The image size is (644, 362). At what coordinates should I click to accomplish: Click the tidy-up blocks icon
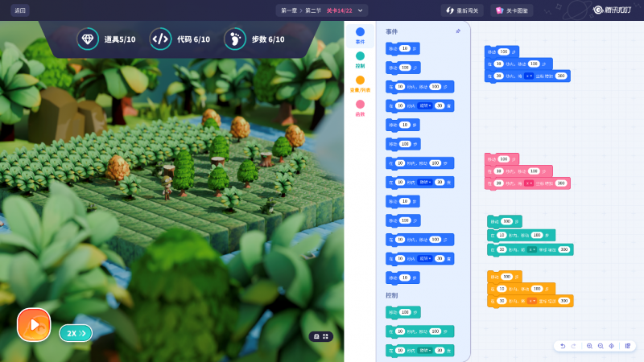click(x=628, y=346)
